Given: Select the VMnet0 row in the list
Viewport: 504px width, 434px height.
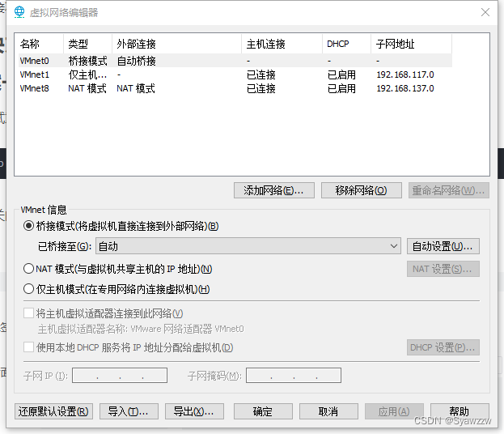Looking at the screenshot, I should (235, 61).
